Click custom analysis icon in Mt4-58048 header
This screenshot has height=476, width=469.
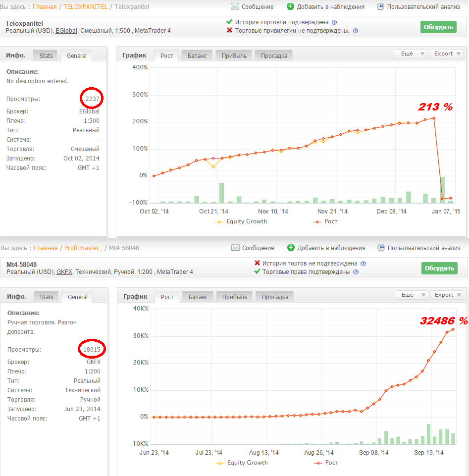(381, 248)
